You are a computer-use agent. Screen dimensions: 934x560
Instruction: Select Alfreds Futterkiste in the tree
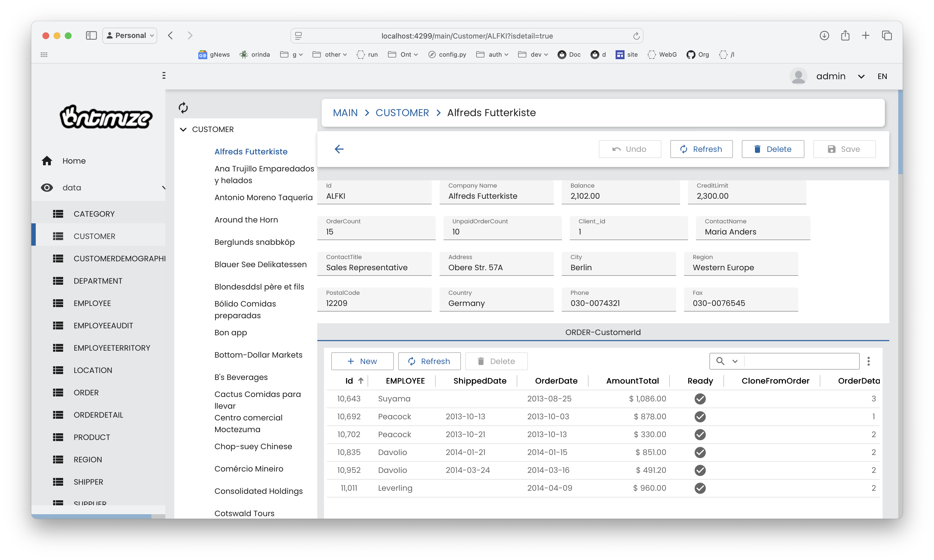click(251, 152)
